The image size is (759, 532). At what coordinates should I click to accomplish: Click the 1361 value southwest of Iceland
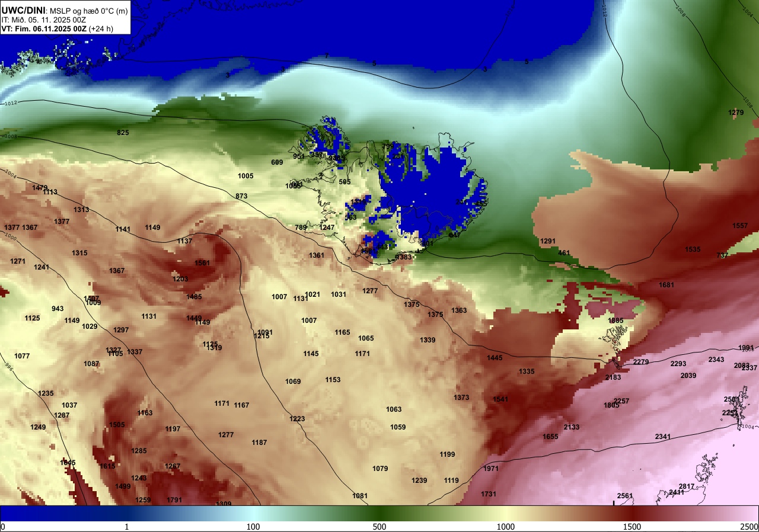[317, 255]
